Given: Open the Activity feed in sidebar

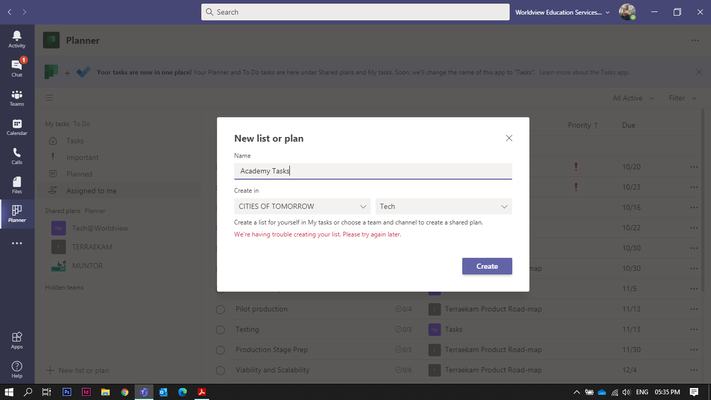Looking at the screenshot, I should [17, 39].
